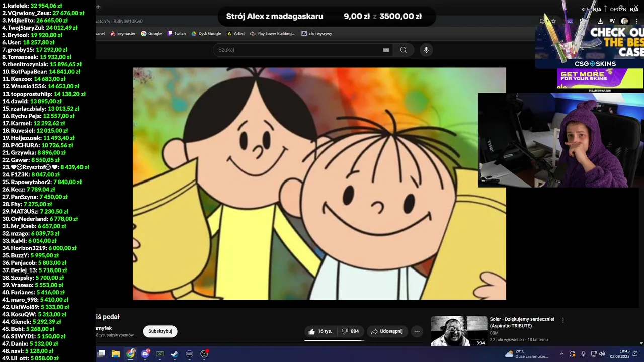644x362 pixels.
Task: Open Solar - Dziękujemy serdecznie video title
Action: pos(522,322)
